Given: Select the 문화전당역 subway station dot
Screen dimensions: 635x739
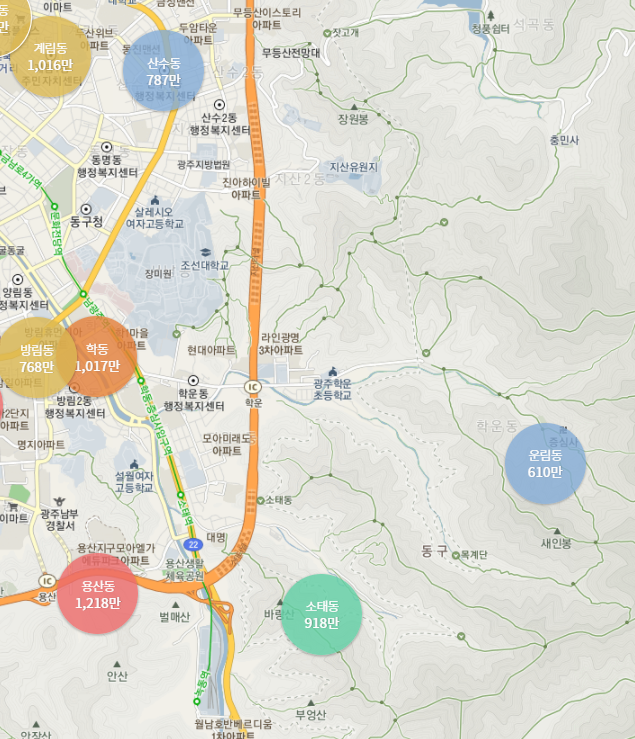Looking at the screenshot, I should [x=54, y=206].
